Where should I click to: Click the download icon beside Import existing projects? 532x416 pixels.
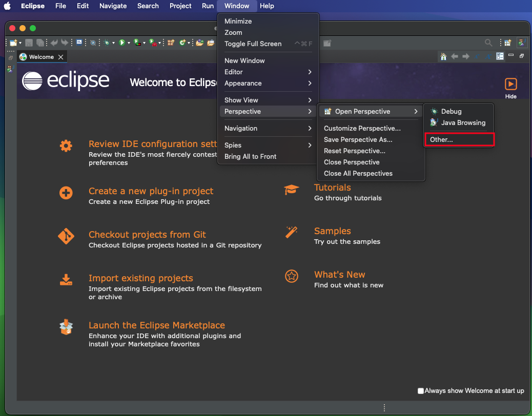point(66,280)
